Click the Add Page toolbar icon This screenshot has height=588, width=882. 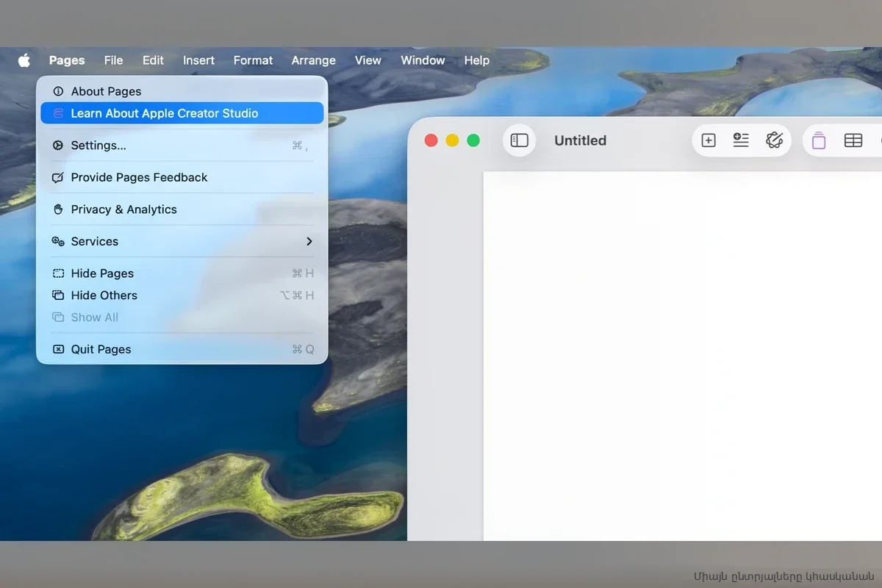coord(709,140)
